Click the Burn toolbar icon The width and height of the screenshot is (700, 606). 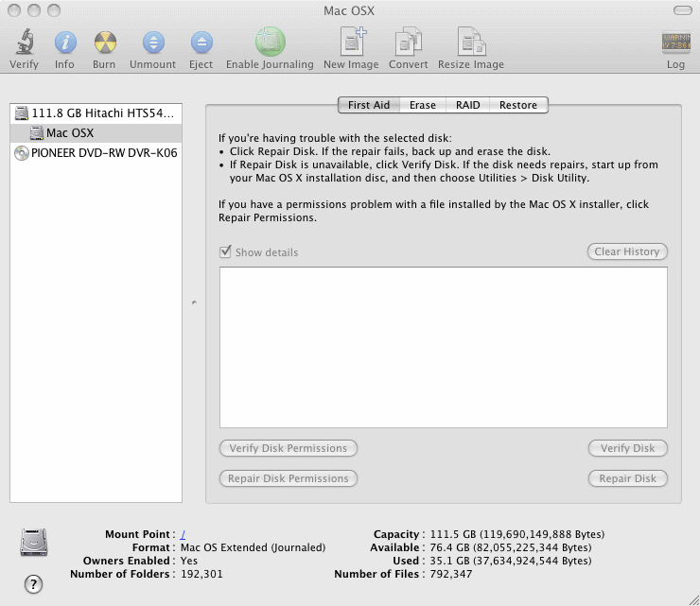[x=105, y=43]
